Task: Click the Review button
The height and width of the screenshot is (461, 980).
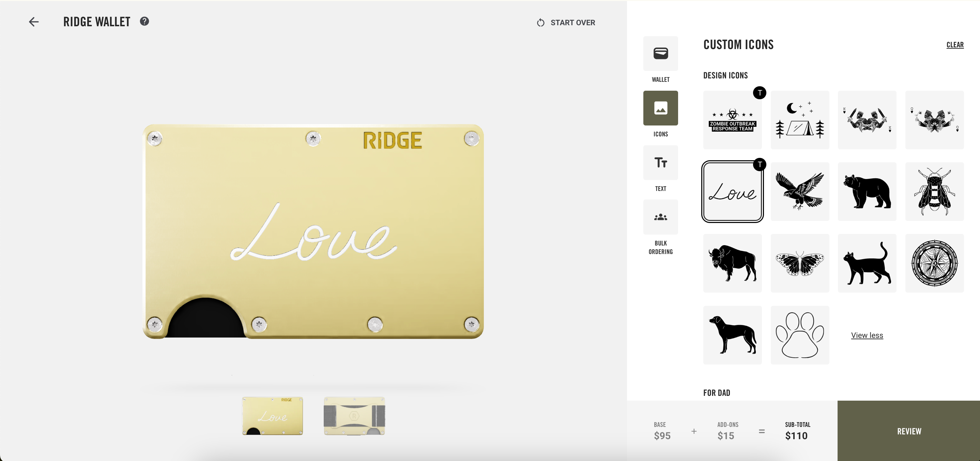Action: point(908,431)
